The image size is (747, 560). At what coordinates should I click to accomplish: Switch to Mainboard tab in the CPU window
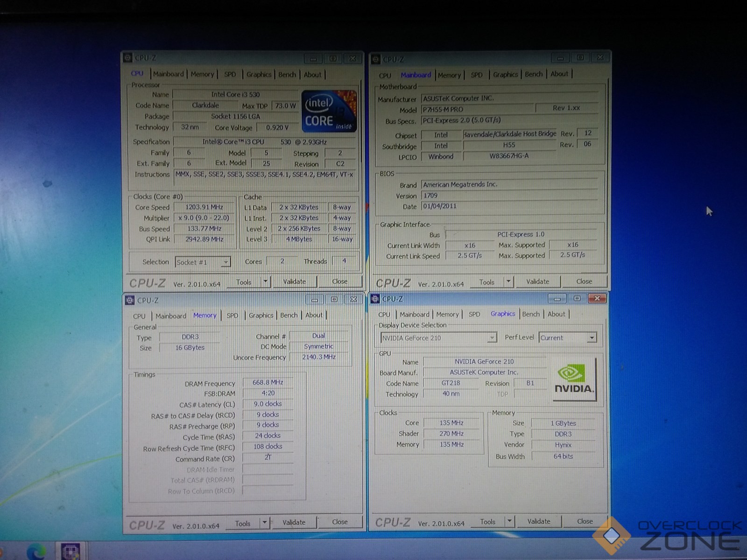(x=168, y=74)
